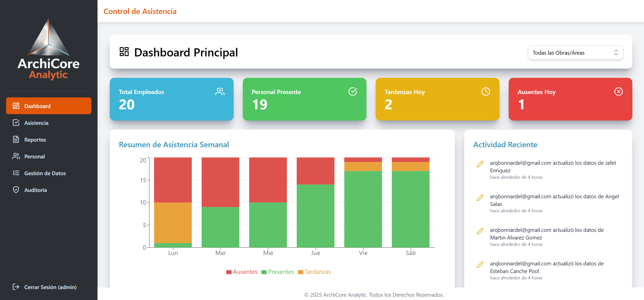Click the Dashboard grid icon in sidebar

(x=16, y=106)
